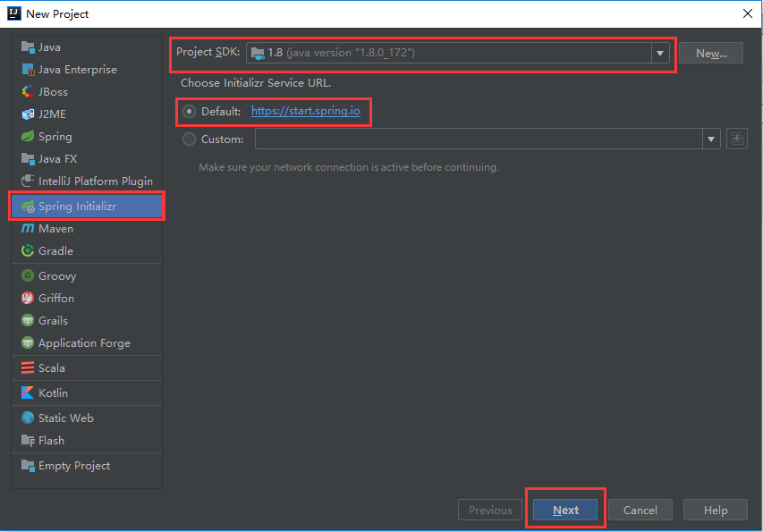Expand the Custom URL dropdown arrow

click(711, 139)
